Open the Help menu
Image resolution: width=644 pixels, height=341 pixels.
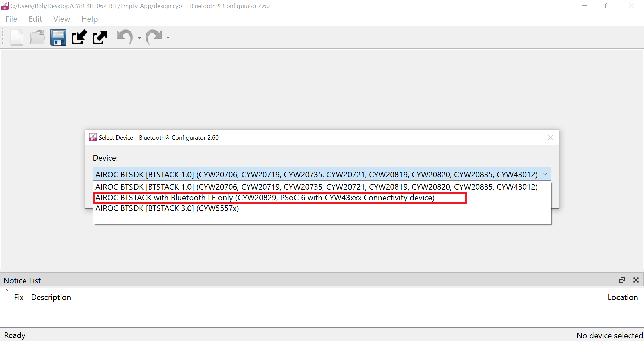90,19
